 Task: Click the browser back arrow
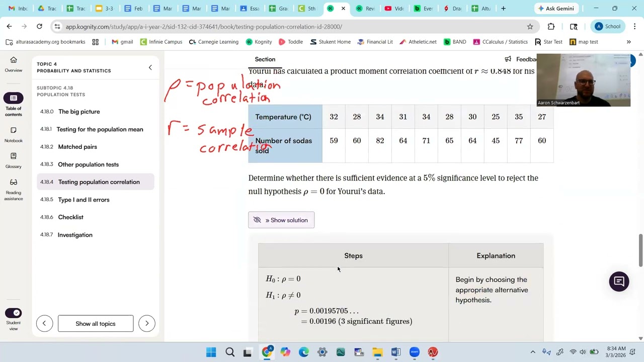9,26
